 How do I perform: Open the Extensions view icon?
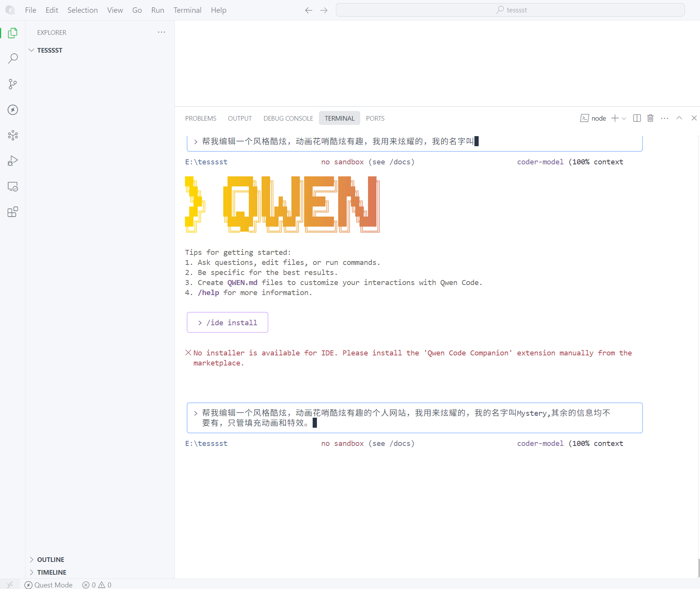[13, 212]
